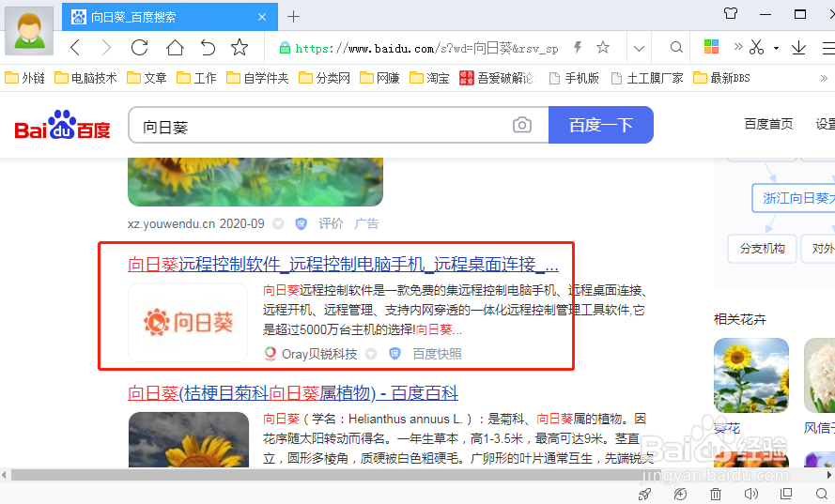The height and width of the screenshot is (504, 835).
Task: Click the page zoom magnifier in status bar
Action: click(x=821, y=494)
